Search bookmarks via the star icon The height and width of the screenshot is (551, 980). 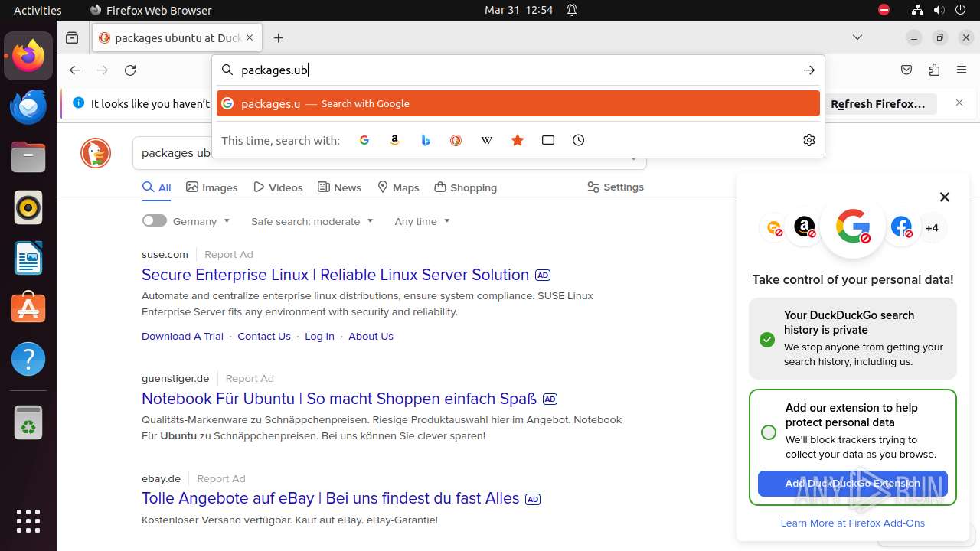point(518,140)
